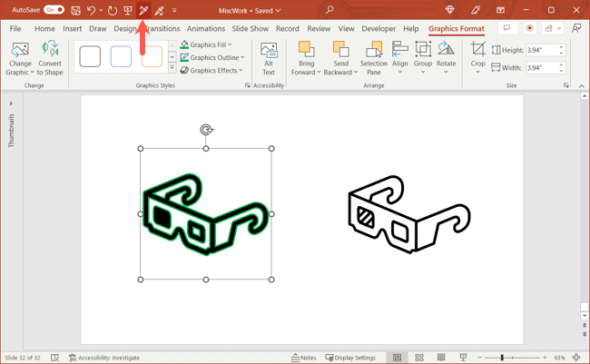Click the diamond premium icon
This screenshot has height=364, width=590.
[449, 10]
